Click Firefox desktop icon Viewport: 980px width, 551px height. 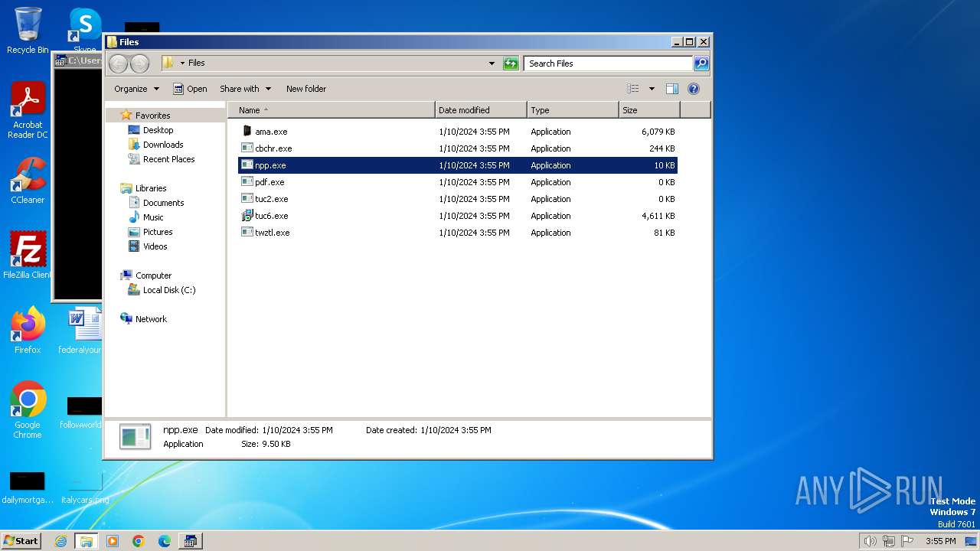(x=28, y=331)
